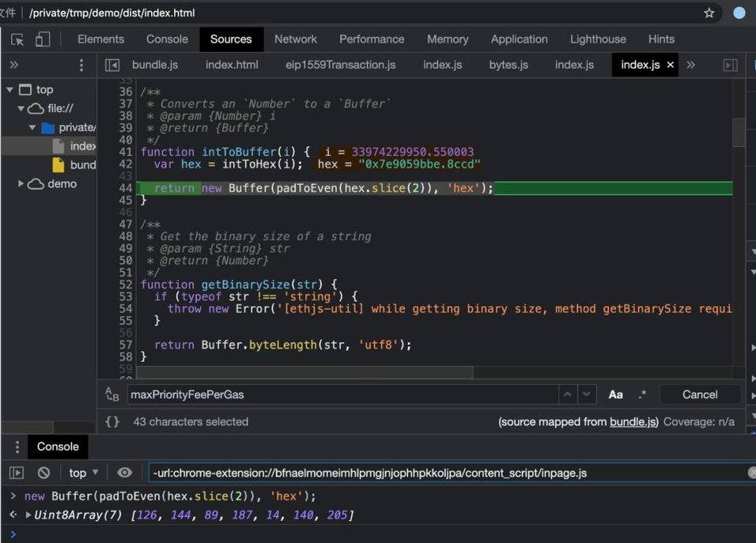Viewport: 756px width, 543px height.
Task: Click the editor's horizontal scrollbar thumb
Action: 305,373
